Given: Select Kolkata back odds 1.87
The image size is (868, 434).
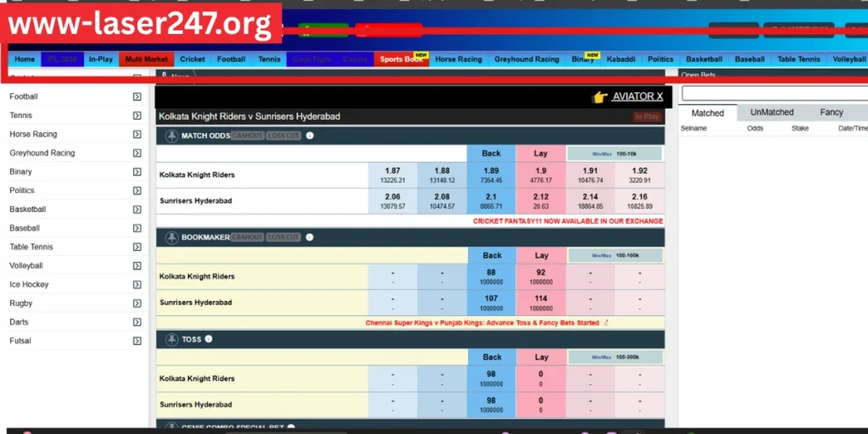Looking at the screenshot, I should [x=392, y=175].
